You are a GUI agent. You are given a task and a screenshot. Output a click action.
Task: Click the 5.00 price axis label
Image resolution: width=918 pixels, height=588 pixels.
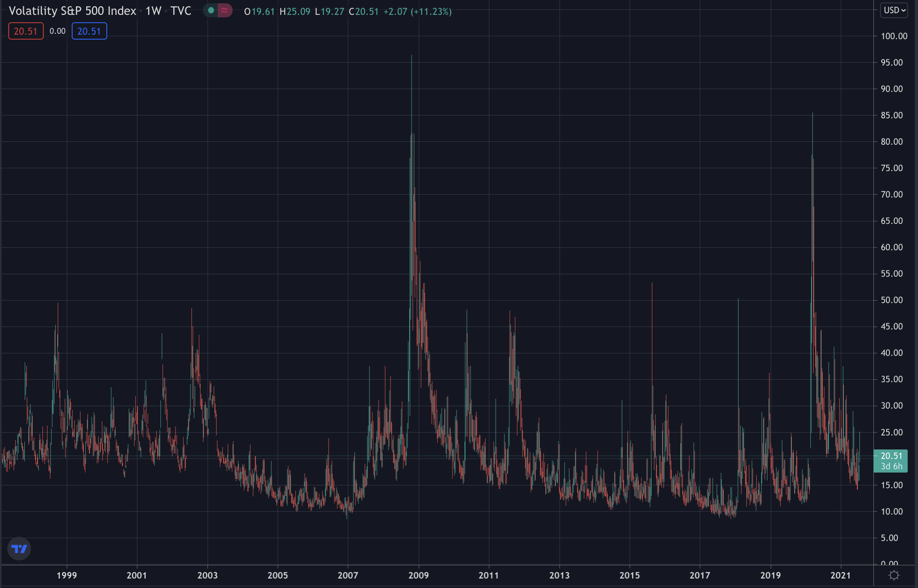[x=889, y=538]
